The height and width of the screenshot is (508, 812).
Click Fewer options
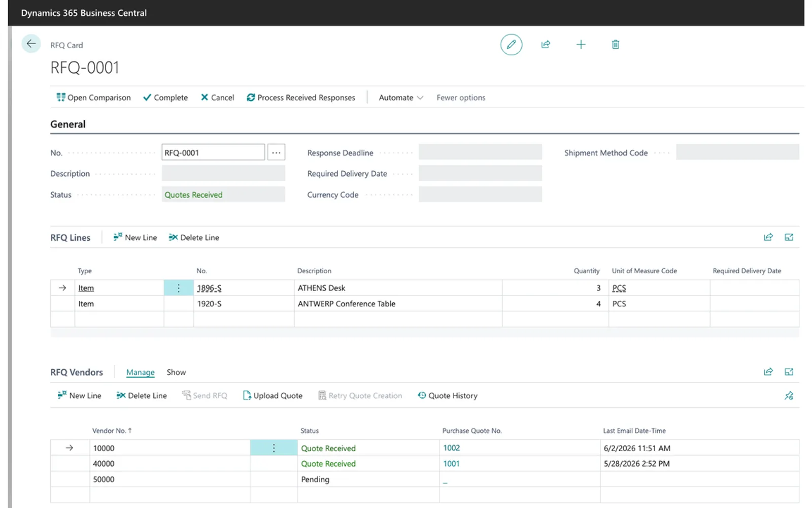tap(461, 98)
